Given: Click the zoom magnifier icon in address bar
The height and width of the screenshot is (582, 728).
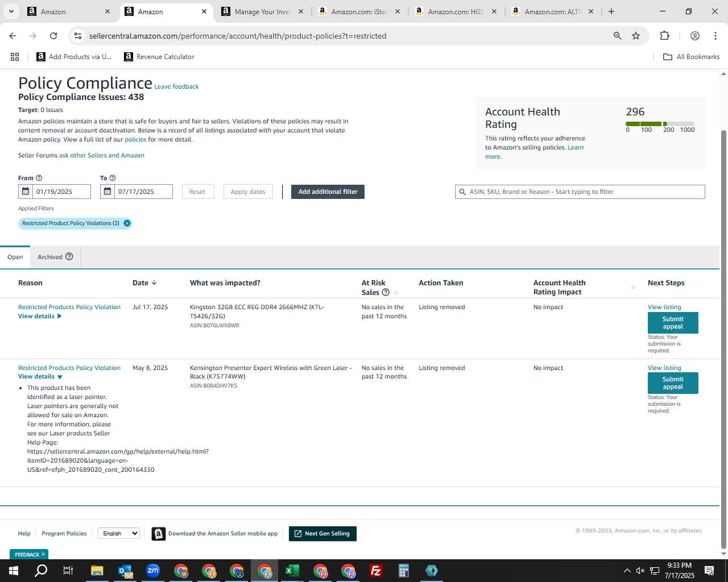Looking at the screenshot, I should [617, 36].
